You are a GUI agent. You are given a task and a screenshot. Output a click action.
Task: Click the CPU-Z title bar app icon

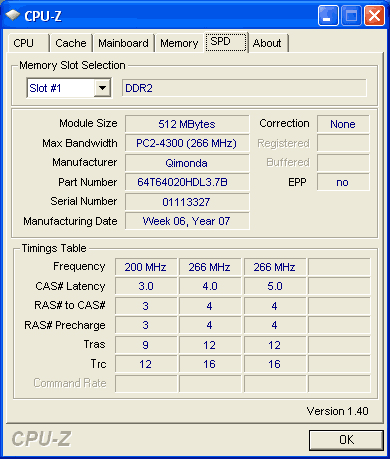(x=13, y=15)
